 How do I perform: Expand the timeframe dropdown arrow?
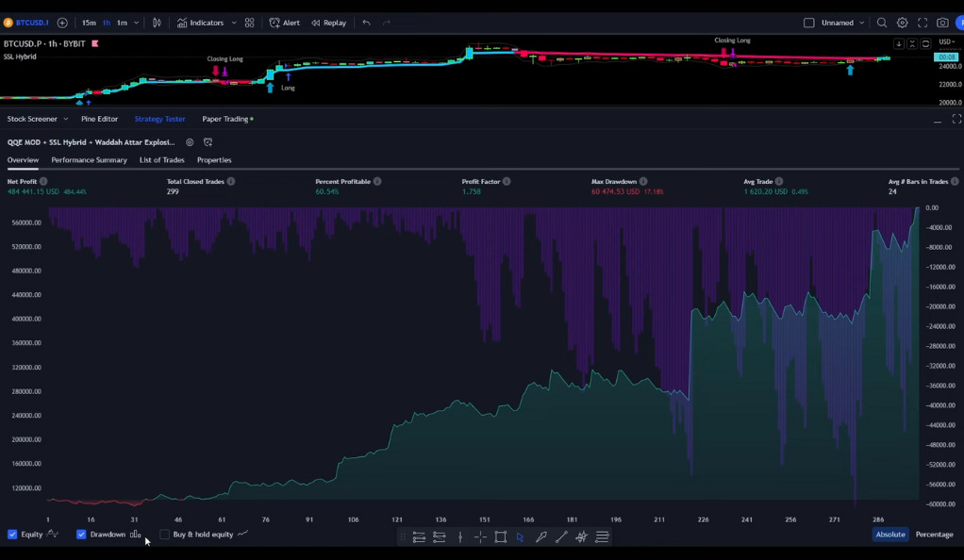[136, 23]
